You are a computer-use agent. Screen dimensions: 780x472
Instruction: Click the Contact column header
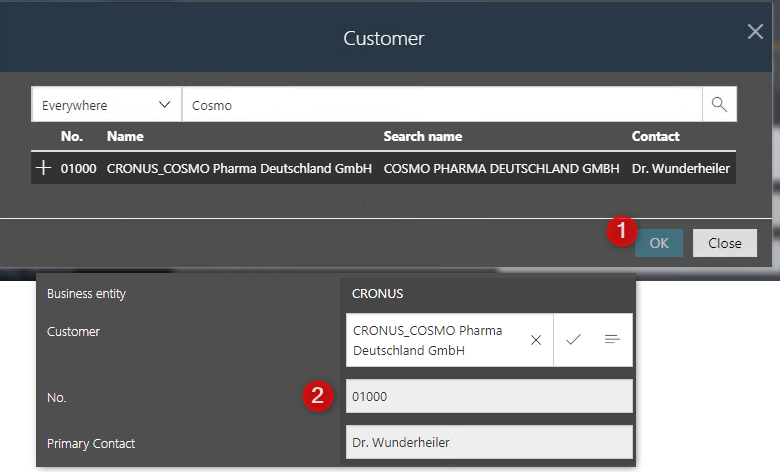[x=655, y=136]
